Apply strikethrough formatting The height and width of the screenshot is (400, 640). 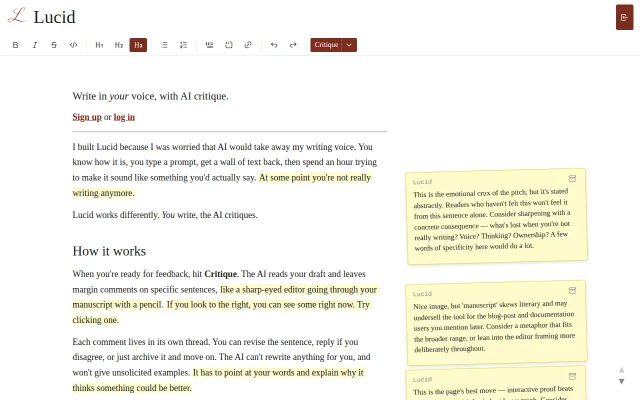[x=54, y=45]
